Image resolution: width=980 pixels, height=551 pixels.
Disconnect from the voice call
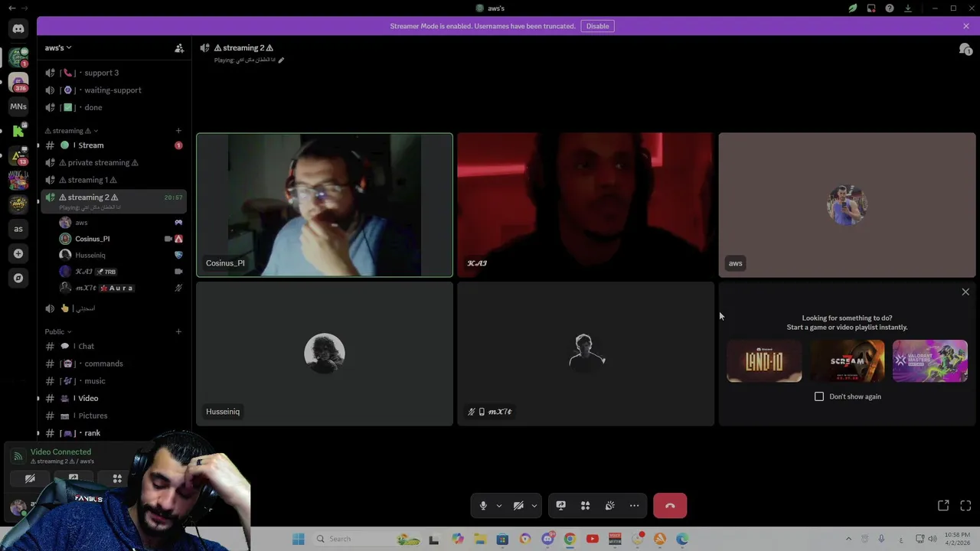(670, 506)
